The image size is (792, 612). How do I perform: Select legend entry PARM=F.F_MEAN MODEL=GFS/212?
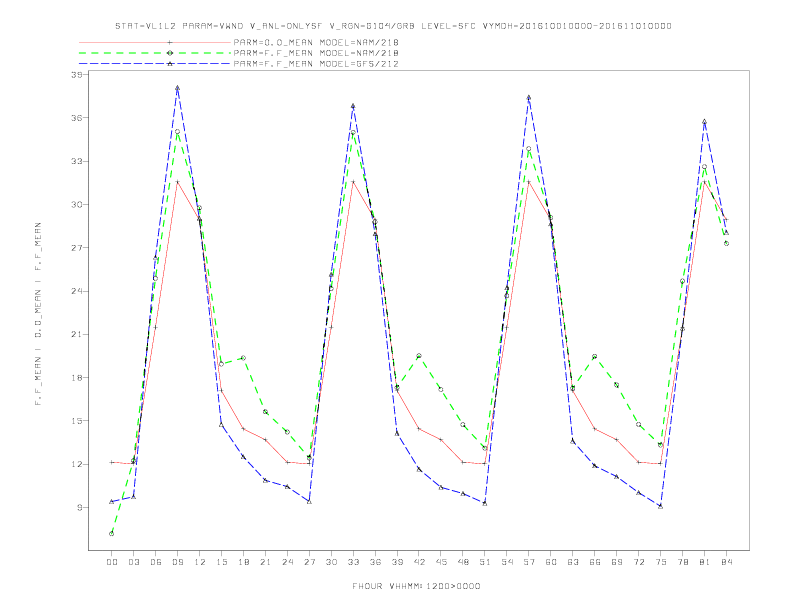[316, 64]
